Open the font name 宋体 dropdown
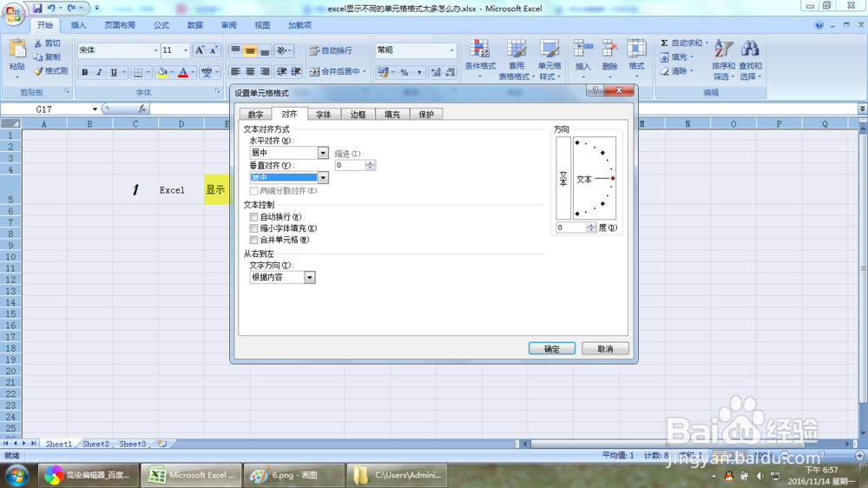The height and width of the screenshot is (488, 868). [155, 50]
